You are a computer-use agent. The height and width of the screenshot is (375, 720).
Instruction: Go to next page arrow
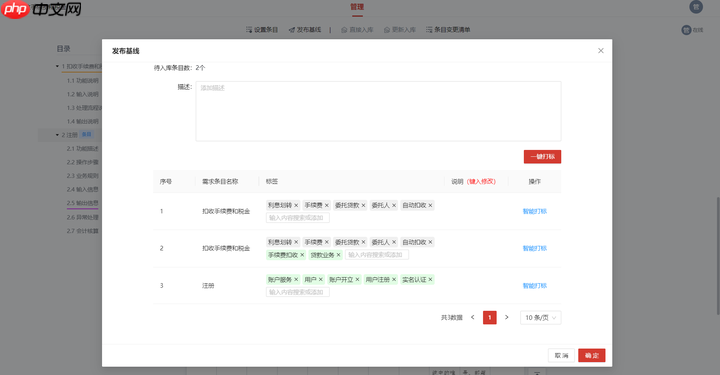pos(506,318)
